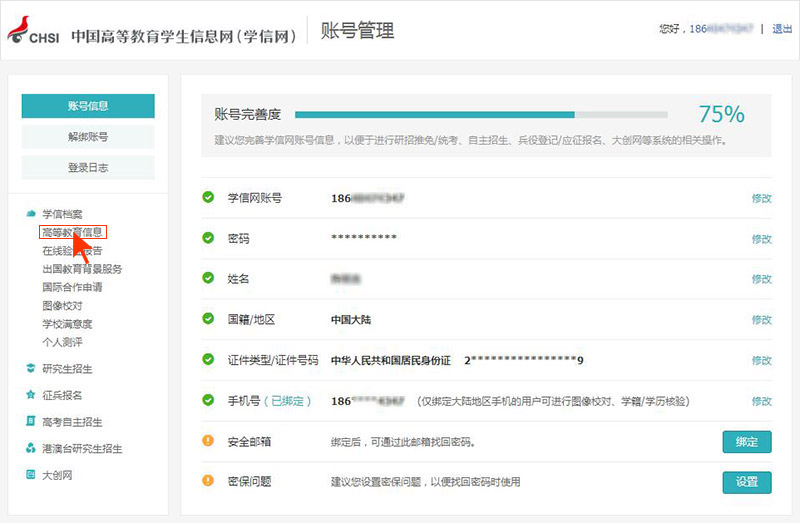Click the 研究生招生 graduation cap icon
800x523 pixels.
[x=31, y=368]
